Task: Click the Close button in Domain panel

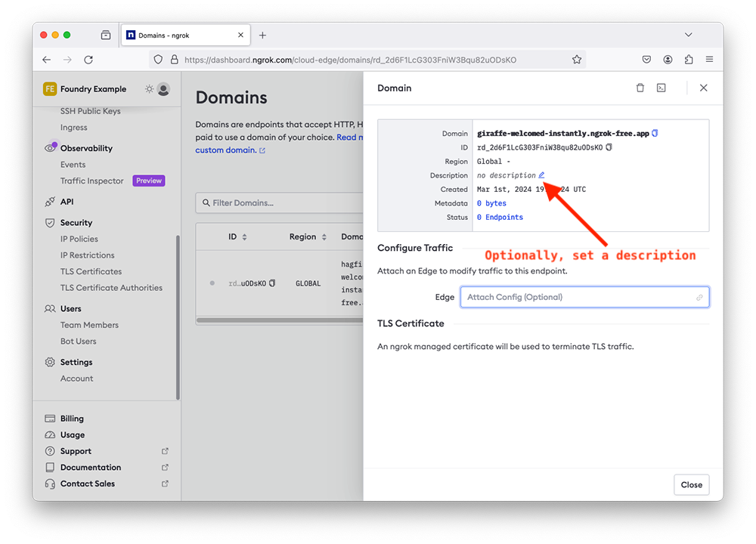Action: click(692, 485)
